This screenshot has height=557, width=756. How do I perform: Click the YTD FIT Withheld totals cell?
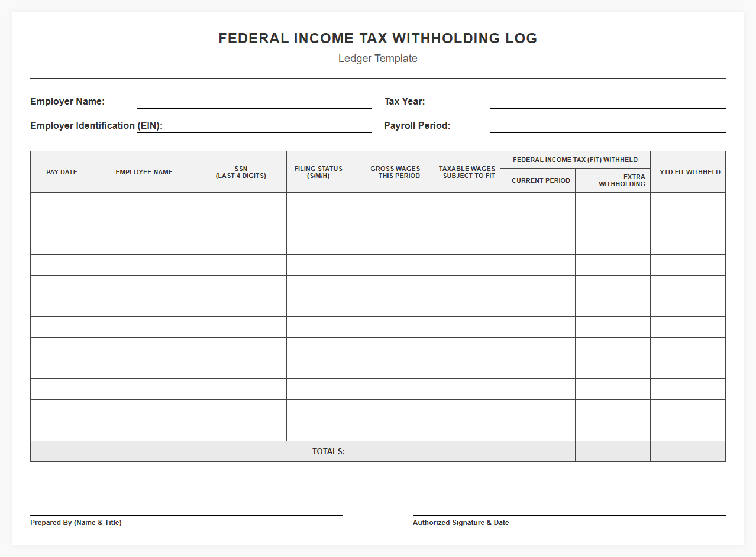pos(688,451)
